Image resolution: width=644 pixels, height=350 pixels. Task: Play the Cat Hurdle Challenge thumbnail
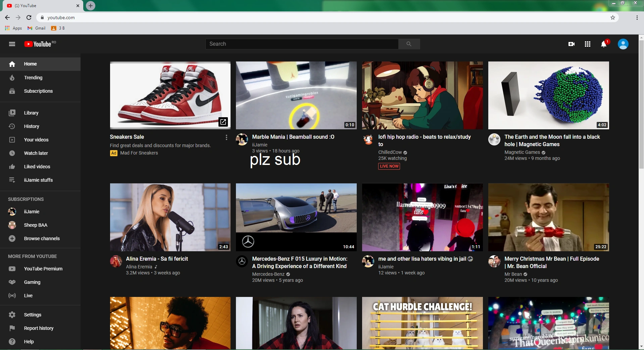(423, 323)
